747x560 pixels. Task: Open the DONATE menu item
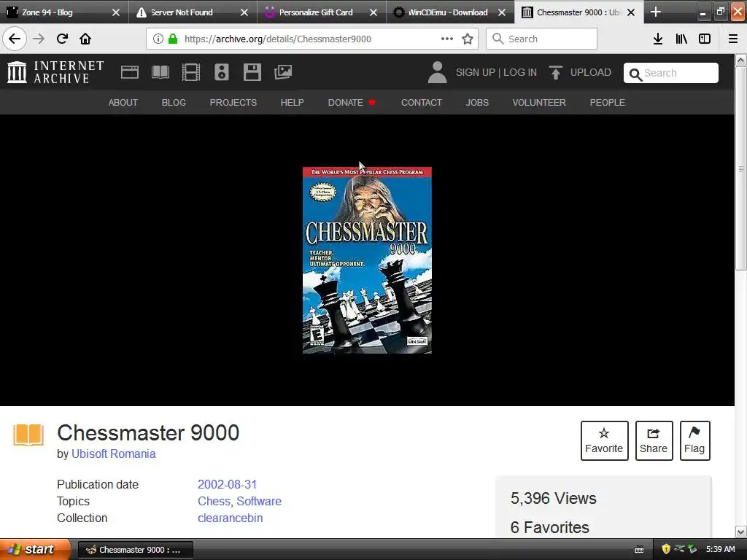click(x=352, y=102)
